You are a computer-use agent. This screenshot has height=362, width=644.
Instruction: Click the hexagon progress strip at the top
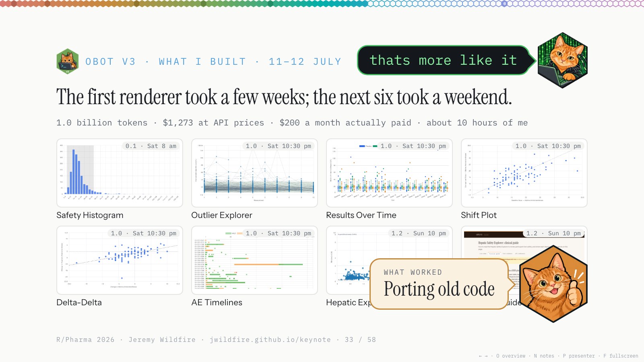tap(322, 4)
